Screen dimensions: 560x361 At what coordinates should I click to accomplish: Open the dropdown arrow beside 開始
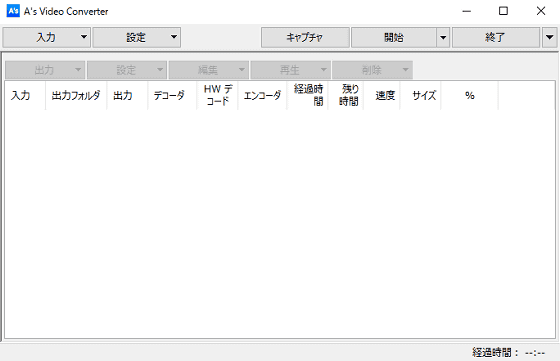pos(443,37)
